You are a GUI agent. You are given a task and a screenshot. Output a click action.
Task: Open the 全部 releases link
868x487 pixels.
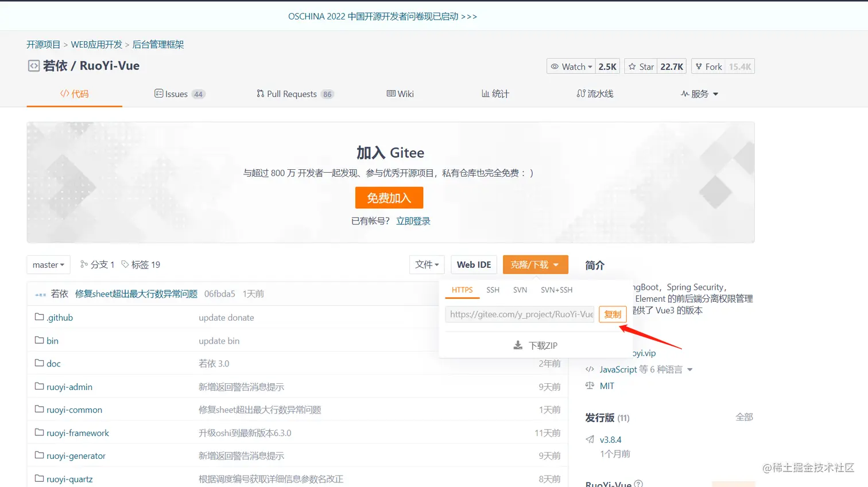(744, 417)
